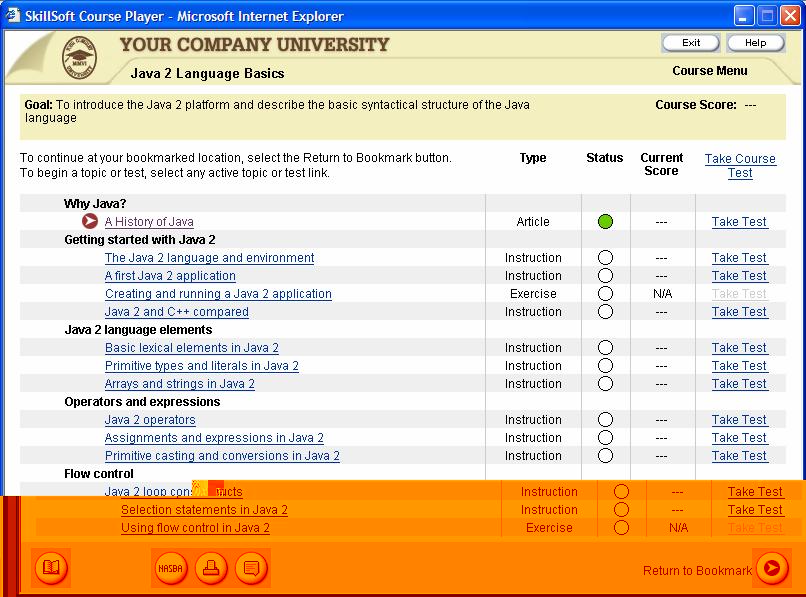
Task: Click the 'Flow control' section heading
Action: (99, 474)
